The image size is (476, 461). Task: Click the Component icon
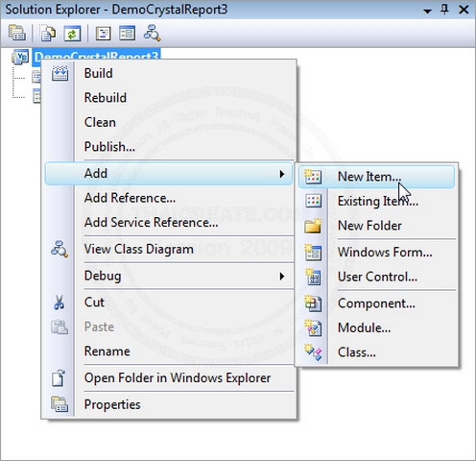tap(313, 303)
